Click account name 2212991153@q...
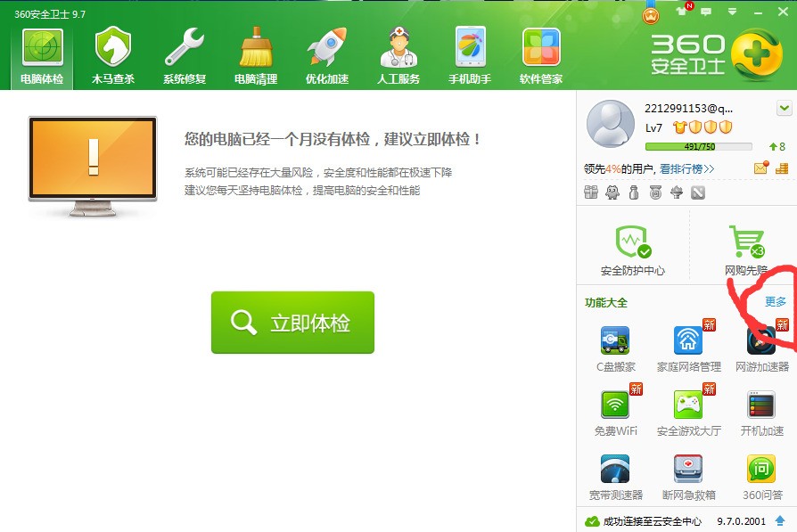 (688, 108)
